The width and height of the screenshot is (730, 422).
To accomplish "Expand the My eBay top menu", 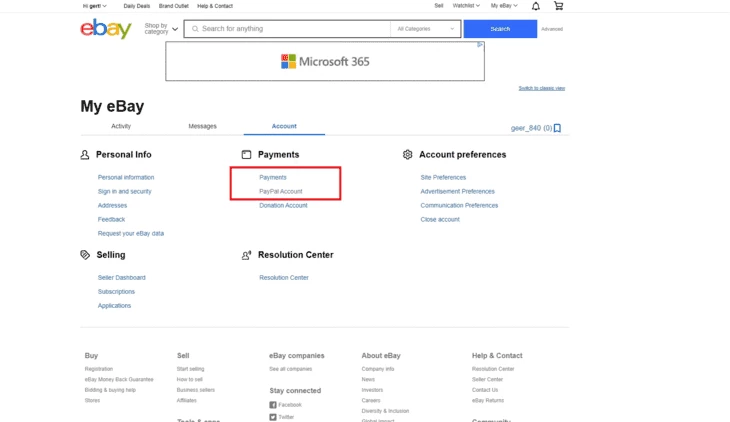I will click(504, 6).
